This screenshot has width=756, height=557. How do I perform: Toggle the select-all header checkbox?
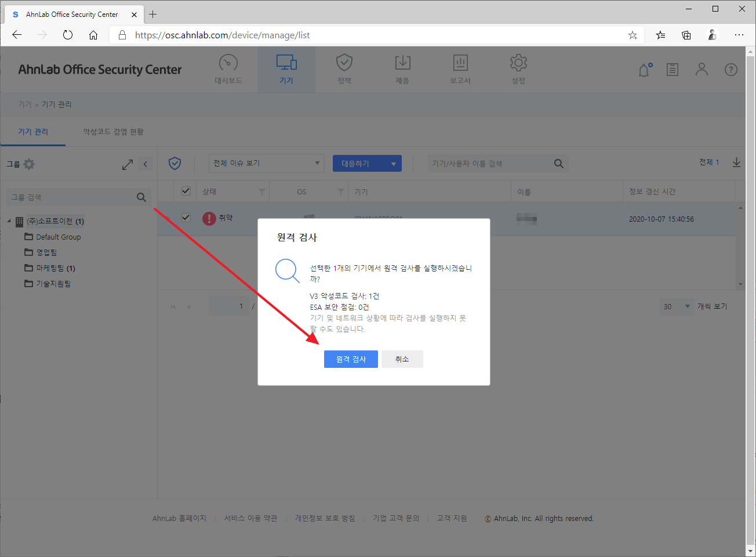point(186,191)
